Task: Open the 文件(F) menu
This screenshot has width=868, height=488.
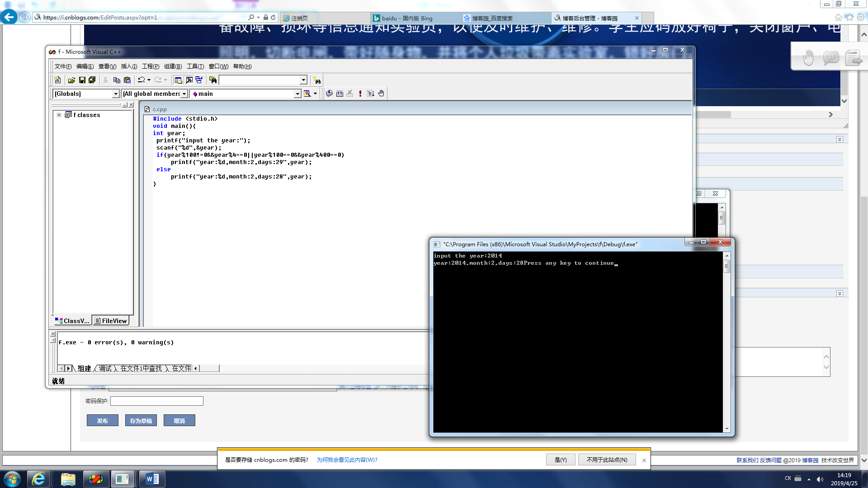Action: tap(63, 66)
